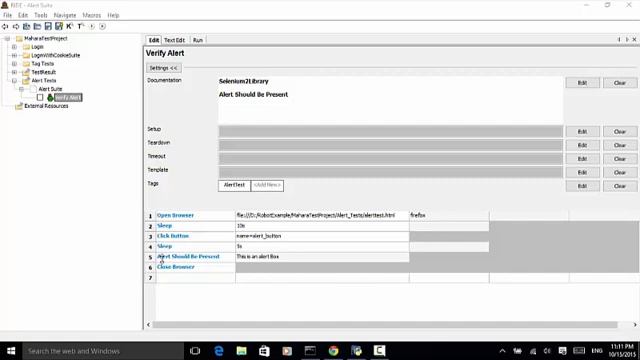
Task: Expand the LoginWithCookieSuite node
Action: pos(14,56)
